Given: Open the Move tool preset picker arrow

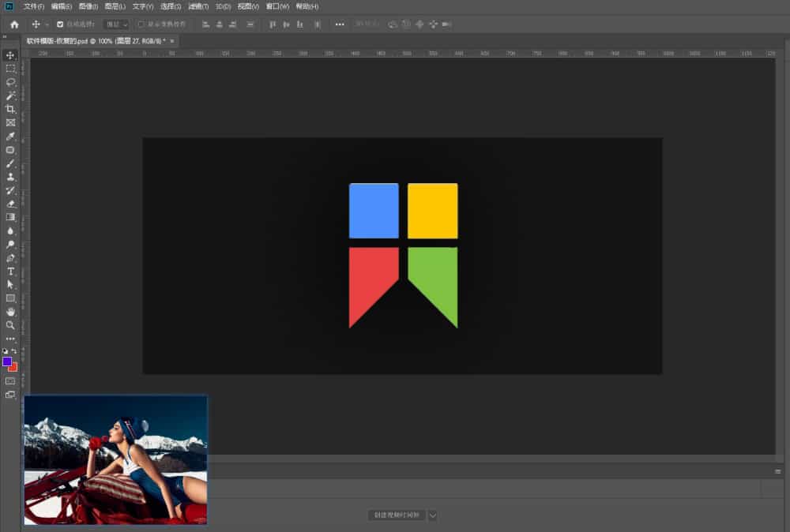Looking at the screenshot, I should [x=47, y=24].
